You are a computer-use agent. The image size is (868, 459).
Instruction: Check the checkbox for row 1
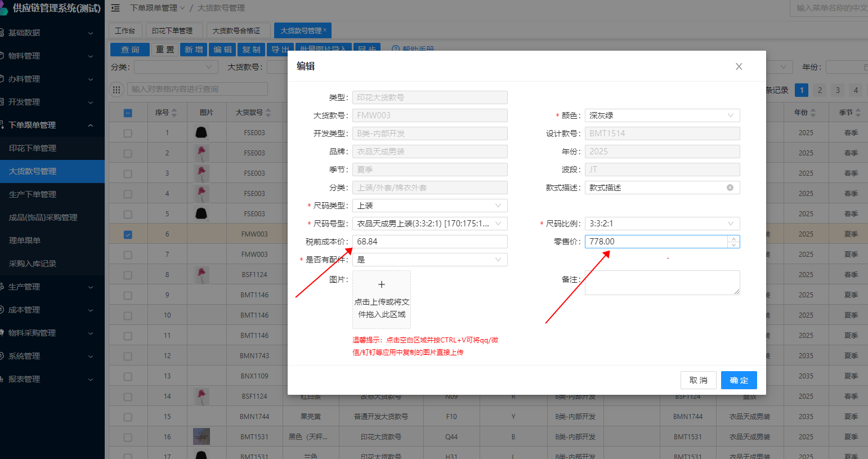coord(128,133)
